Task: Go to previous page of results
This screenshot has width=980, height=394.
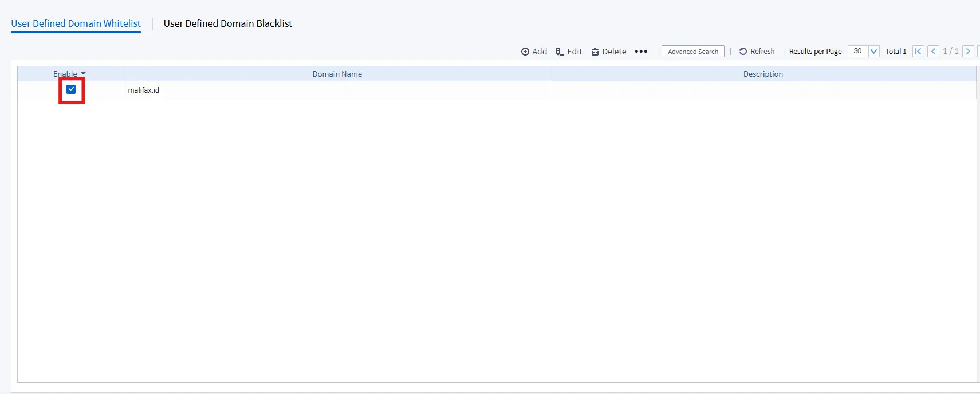Action: (x=934, y=52)
